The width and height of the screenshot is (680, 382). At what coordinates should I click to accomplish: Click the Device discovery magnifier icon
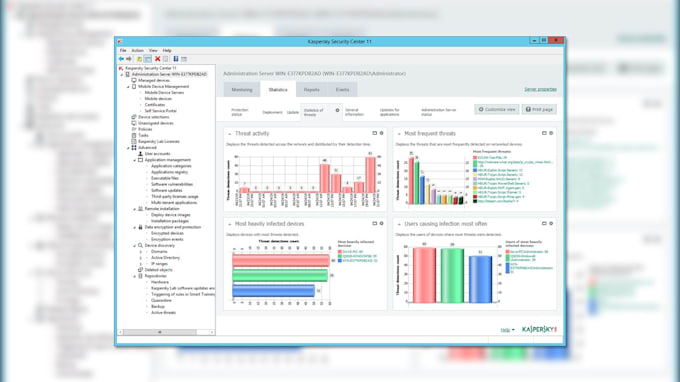pyautogui.click(x=141, y=245)
